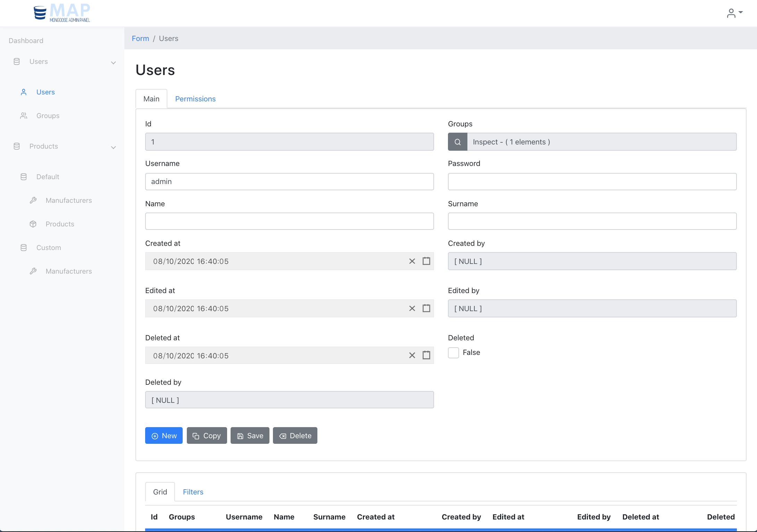Click the magnifier icon in Groups field

pyautogui.click(x=457, y=142)
